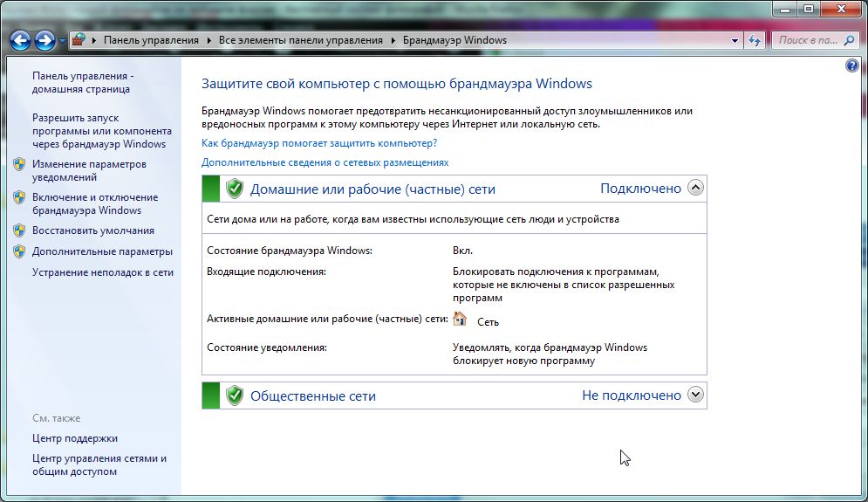Select "Все элементы панели управления" breadcrumb
This screenshot has height=502, width=868.
point(301,40)
